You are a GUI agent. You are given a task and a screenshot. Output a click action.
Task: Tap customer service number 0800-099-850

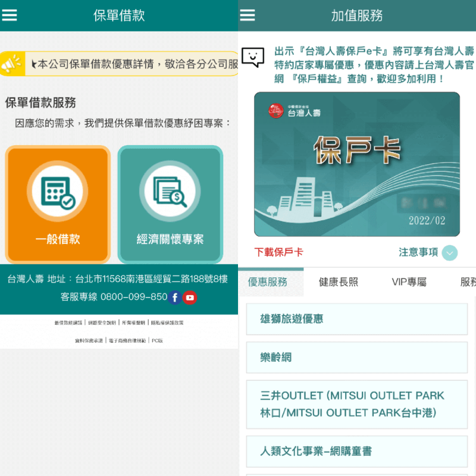pos(134,296)
